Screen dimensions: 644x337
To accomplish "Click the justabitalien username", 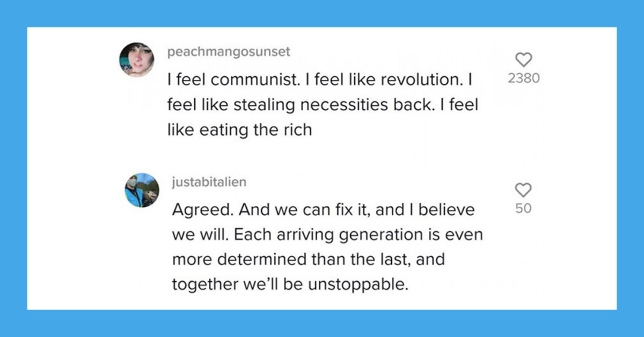I will pyautogui.click(x=209, y=182).
